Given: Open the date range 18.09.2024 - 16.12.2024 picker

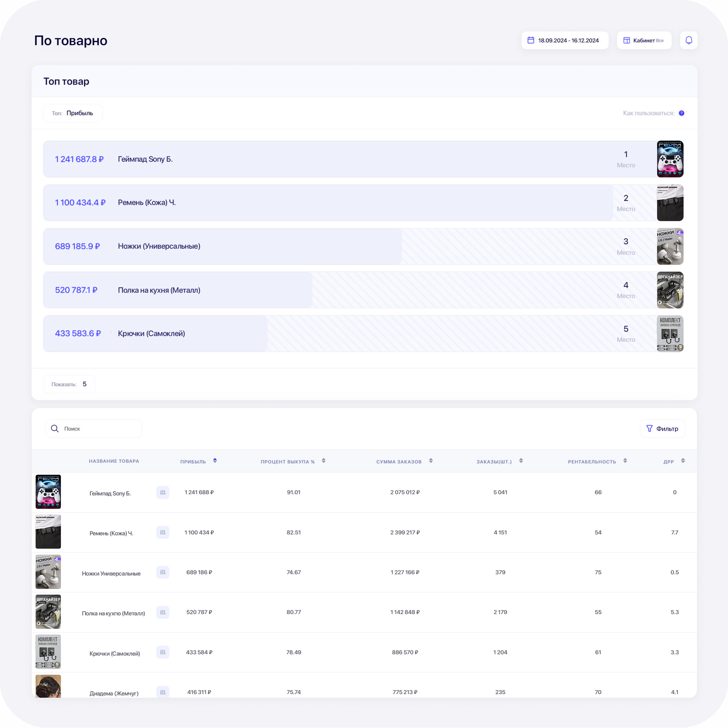Looking at the screenshot, I should point(565,40).
